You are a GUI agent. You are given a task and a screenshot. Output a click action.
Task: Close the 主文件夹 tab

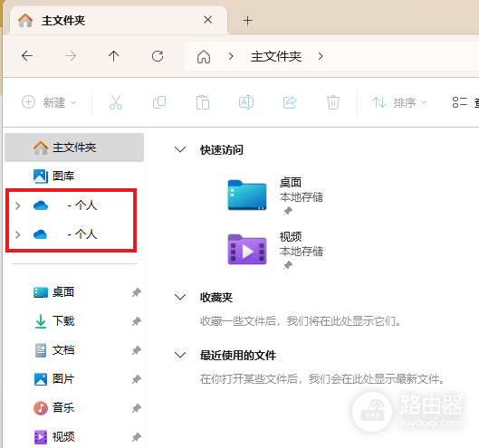(208, 20)
